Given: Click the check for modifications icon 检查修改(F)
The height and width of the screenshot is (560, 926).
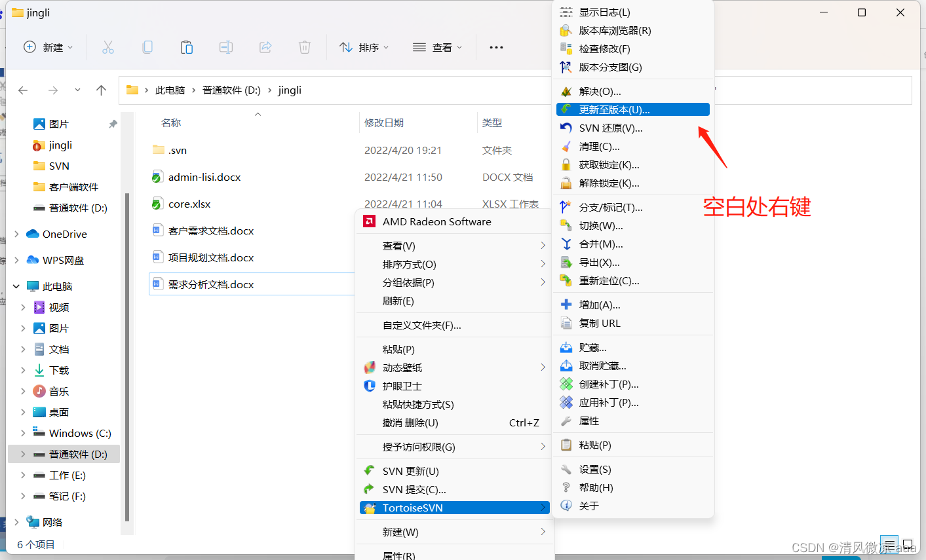Looking at the screenshot, I should coord(566,49).
